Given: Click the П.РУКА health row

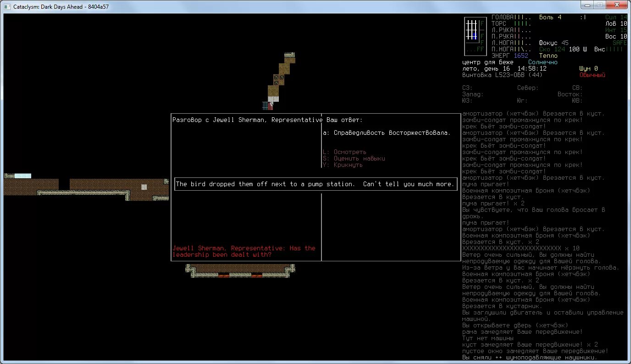Looking at the screenshot, I should tap(512, 37).
